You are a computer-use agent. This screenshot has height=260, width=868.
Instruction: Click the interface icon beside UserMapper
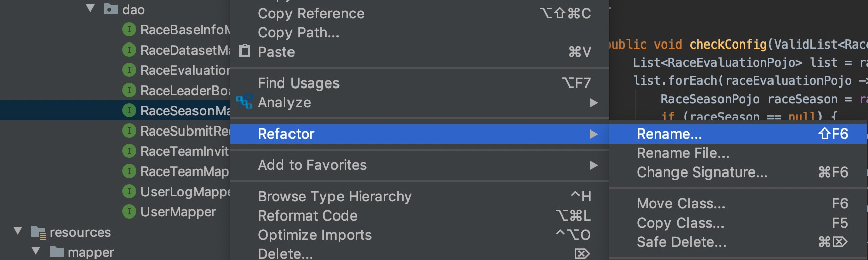tap(129, 211)
